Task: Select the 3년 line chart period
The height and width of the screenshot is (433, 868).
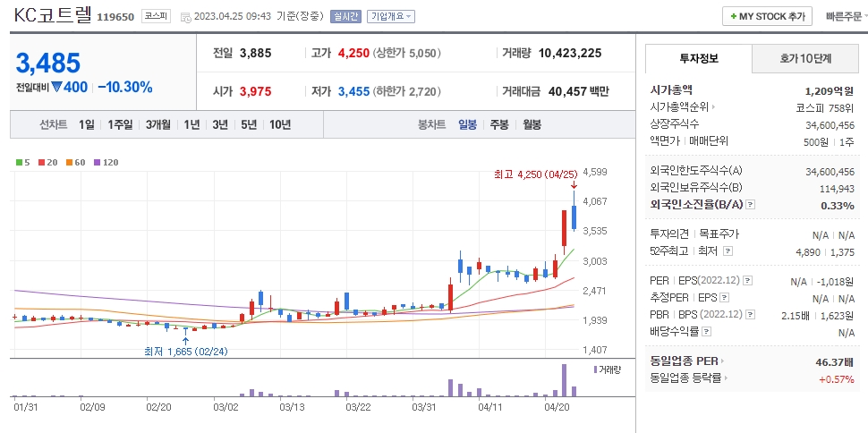Action: 220,124
